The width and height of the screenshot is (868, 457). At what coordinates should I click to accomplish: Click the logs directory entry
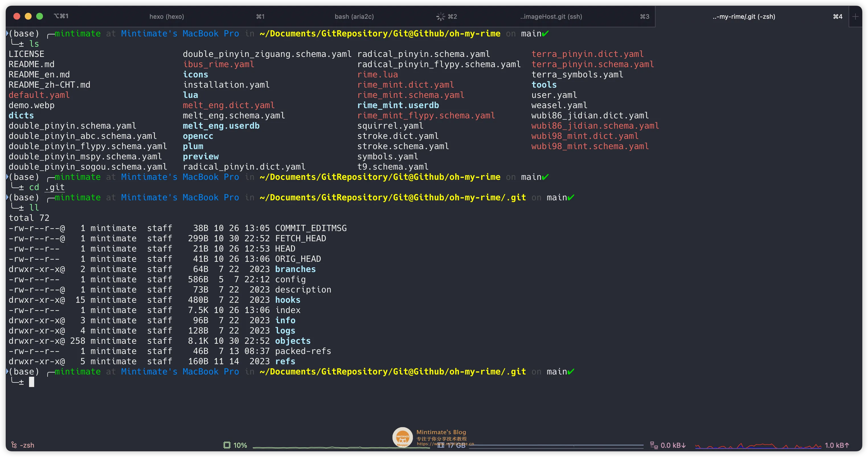pyautogui.click(x=285, y=331)
